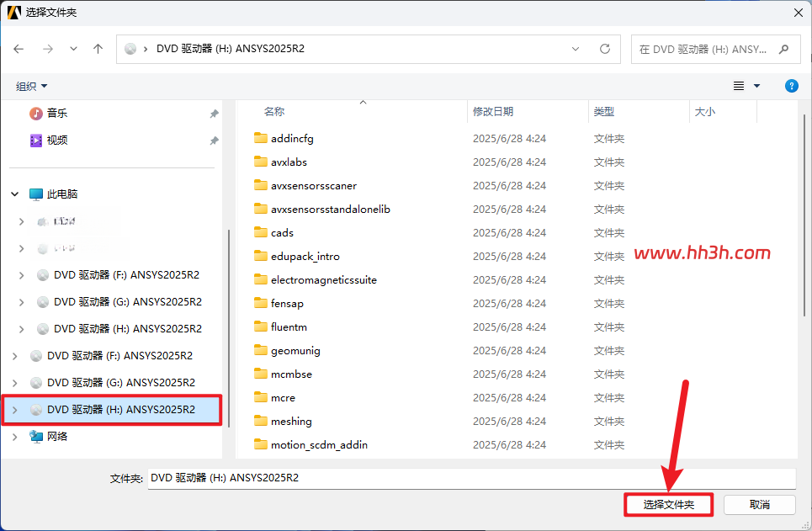Unpin 音乐 using its pin icon
The height and width of the screenshot is (531, 812).
[214, 114]
